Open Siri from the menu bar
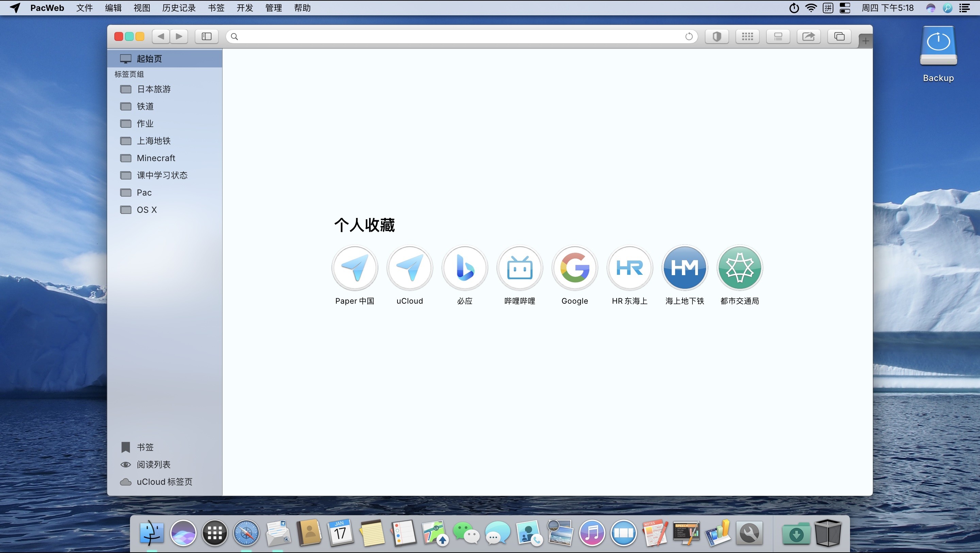The image size is (980, 553). click(931, 7)
